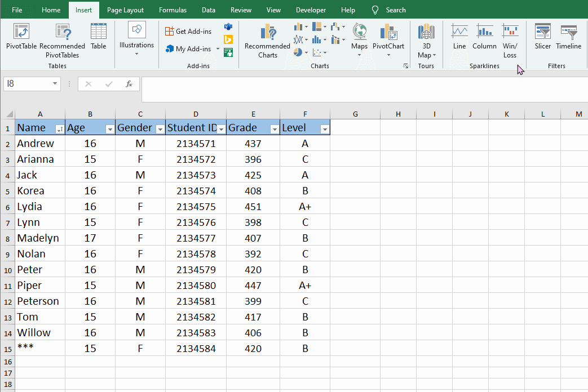Click inside the formula bar
The width and height of the screenshot is (588, 392).
click(x=365, y=89)
